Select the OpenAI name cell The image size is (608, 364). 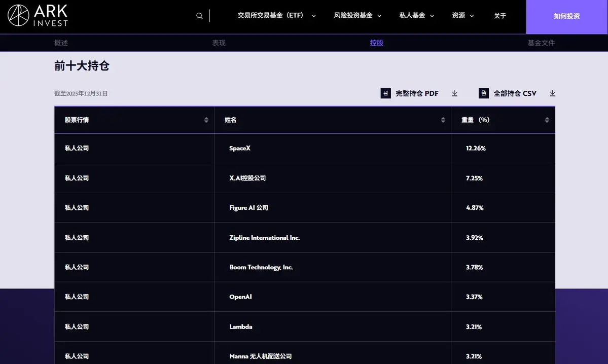[x=333, y=297]
